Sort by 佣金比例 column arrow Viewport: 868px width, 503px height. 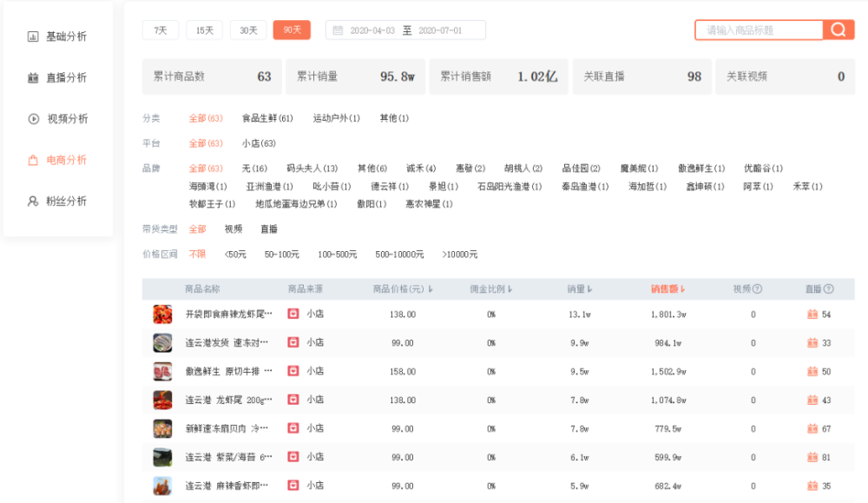tap(510, 289)
